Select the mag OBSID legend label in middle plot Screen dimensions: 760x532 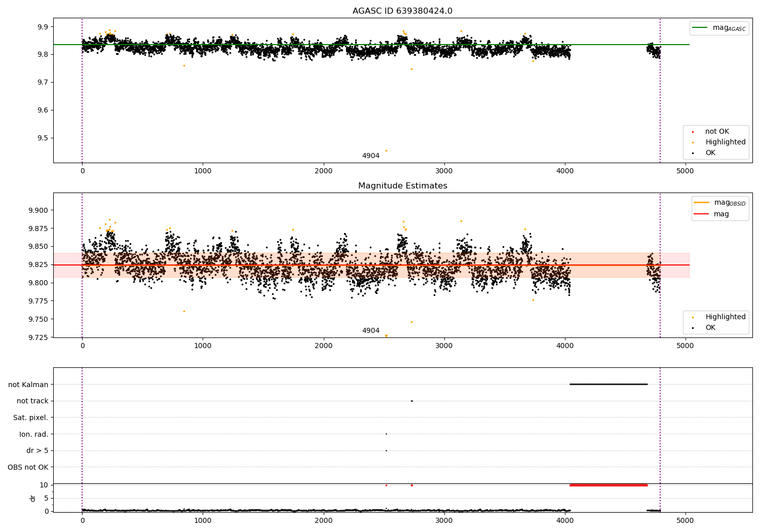click(x=730, y=203)
